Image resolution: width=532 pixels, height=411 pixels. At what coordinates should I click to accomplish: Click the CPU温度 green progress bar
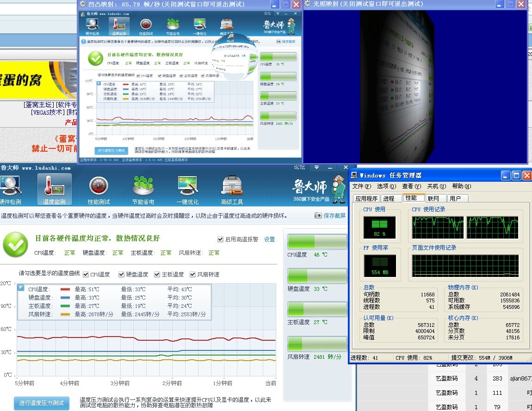click(317, 242)
